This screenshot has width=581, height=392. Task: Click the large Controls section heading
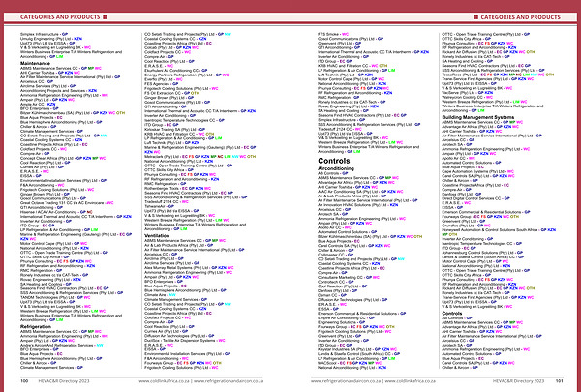pos(334,161)
